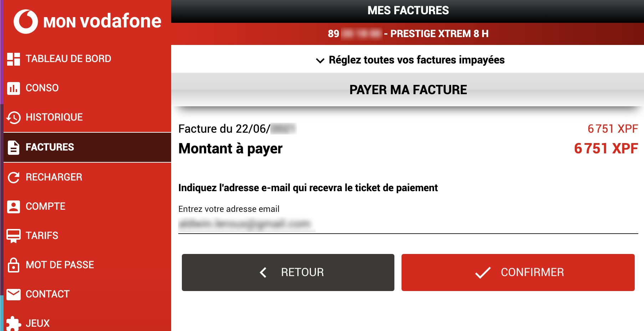Screen dimensions: 644x331
Task: Click the Vodafone logo icon
Action: click(26, 21)
